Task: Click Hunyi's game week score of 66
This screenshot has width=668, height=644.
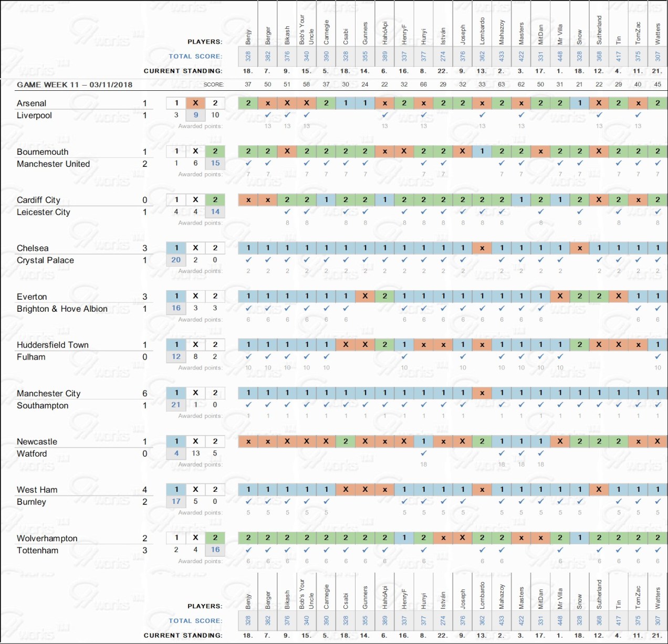Action: [424, 85]
